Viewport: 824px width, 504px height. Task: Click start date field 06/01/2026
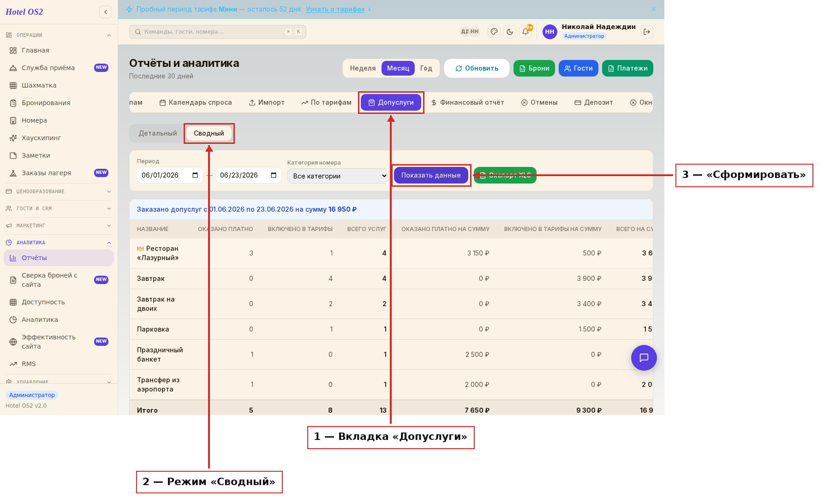(x=170, y=175)
